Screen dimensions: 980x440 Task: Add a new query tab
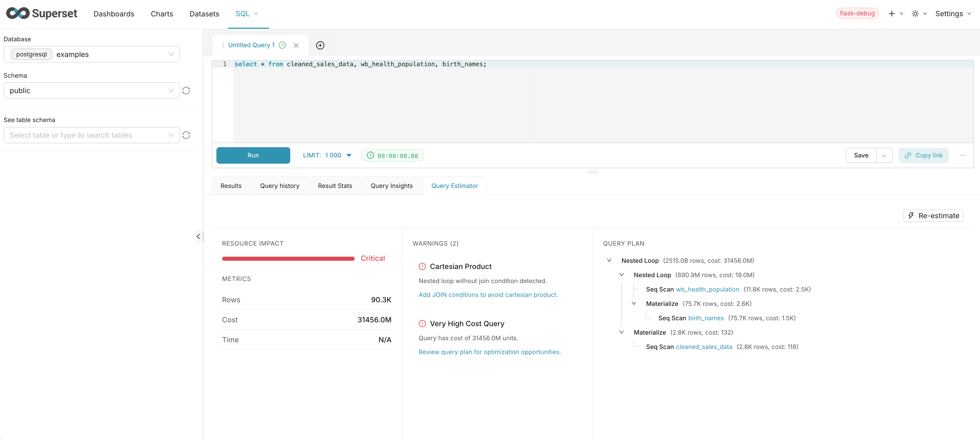click(x=320, y=45)
